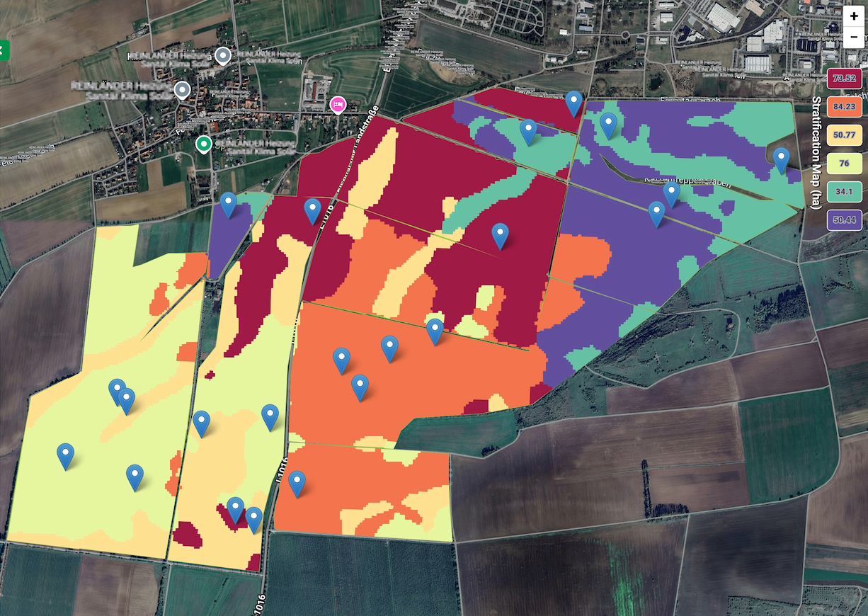The image size is (868, 616).
Task: Select the blue pin in the small purple field
Action: tap(228, 204)
